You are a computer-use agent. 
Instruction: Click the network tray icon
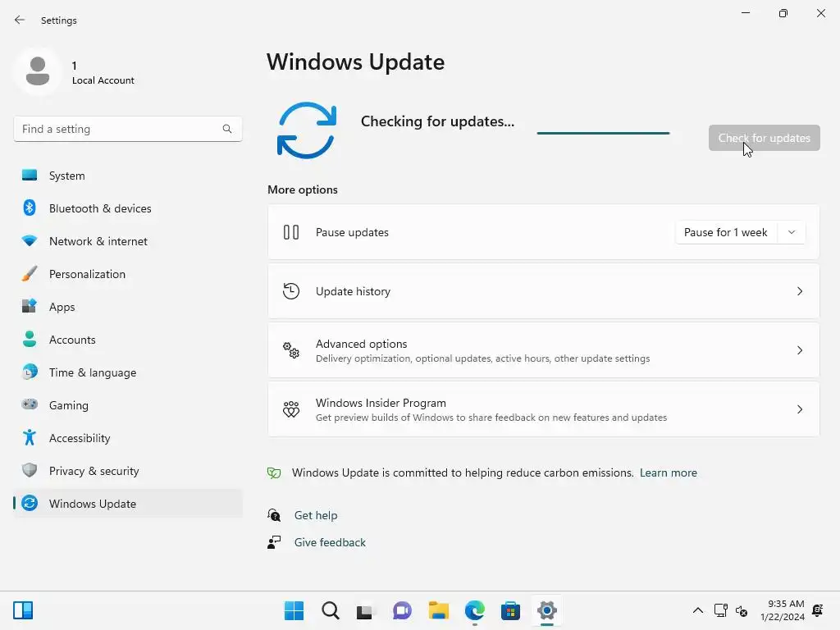tap(720, 610)
